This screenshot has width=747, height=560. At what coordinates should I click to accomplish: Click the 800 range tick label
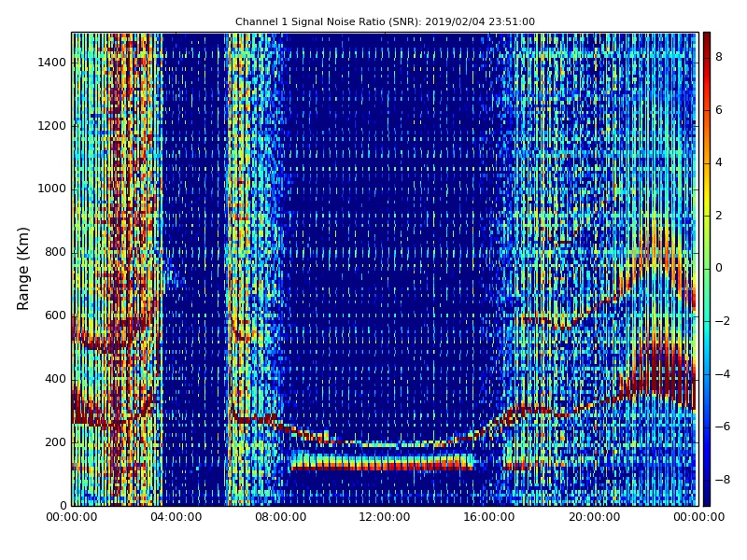tap(55, 252)
